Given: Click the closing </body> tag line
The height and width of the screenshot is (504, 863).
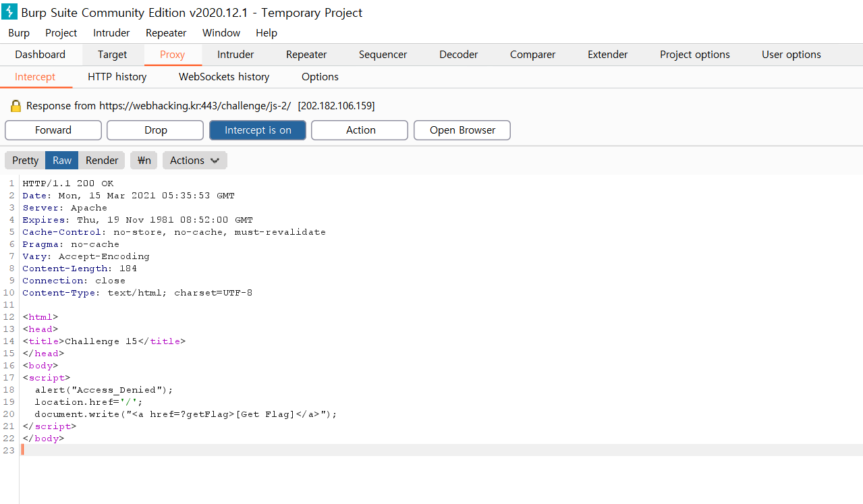Looking at the screenshot, I should (43, 439).
